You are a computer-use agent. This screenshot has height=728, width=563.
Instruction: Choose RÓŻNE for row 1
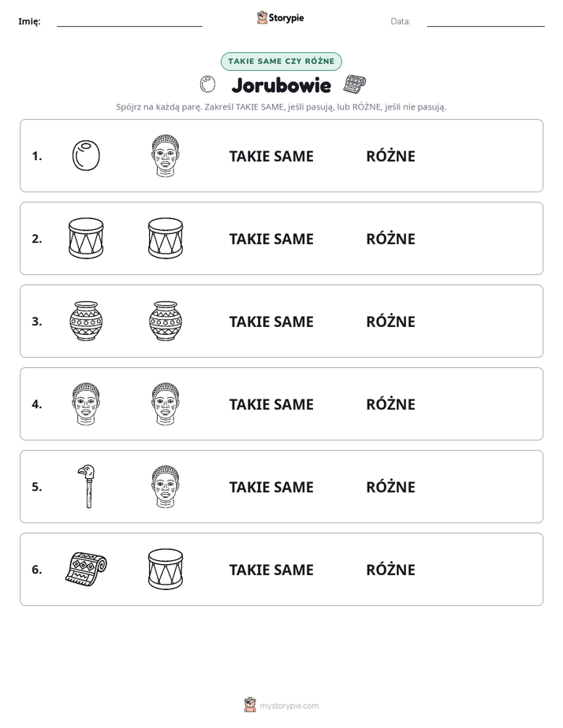pyautogui.click(x=390, y=156)
